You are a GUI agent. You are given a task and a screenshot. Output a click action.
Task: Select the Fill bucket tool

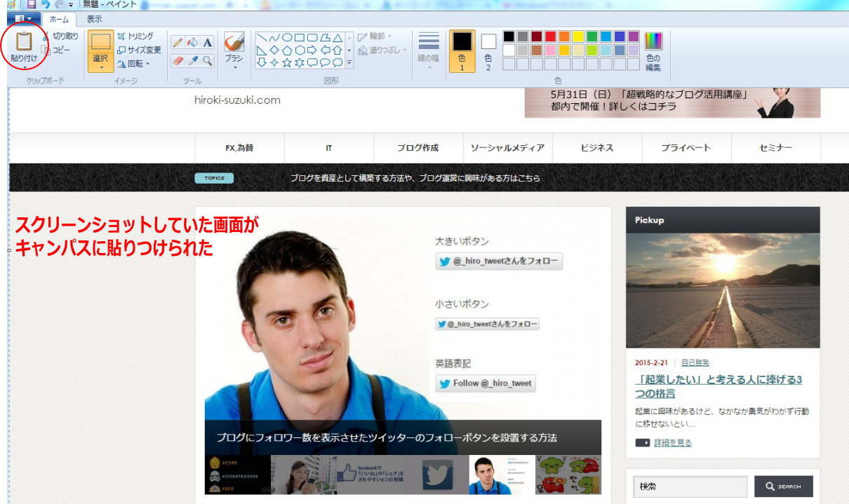(x=192, y=43)
